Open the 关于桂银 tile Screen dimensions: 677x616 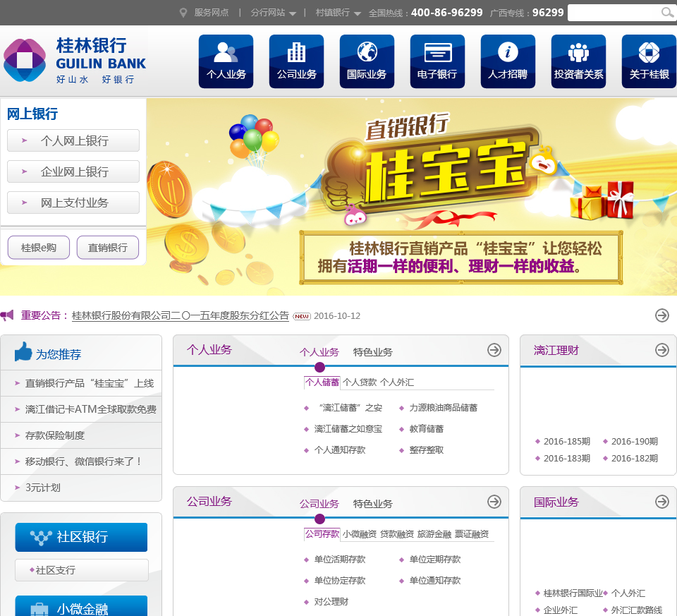click(649, 61)
